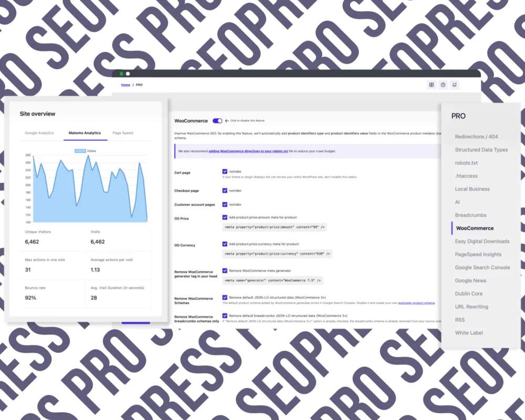Image resolution: width=525 pixels, height=420 pixels.
Task: Open the help question mark icon
Action: pyautogui.click(x=443, y=85)
